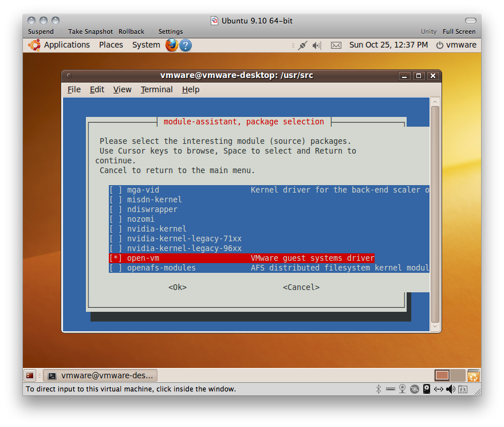Open VMware Settings
Viewport: 504px width, 427px height.
170,32
